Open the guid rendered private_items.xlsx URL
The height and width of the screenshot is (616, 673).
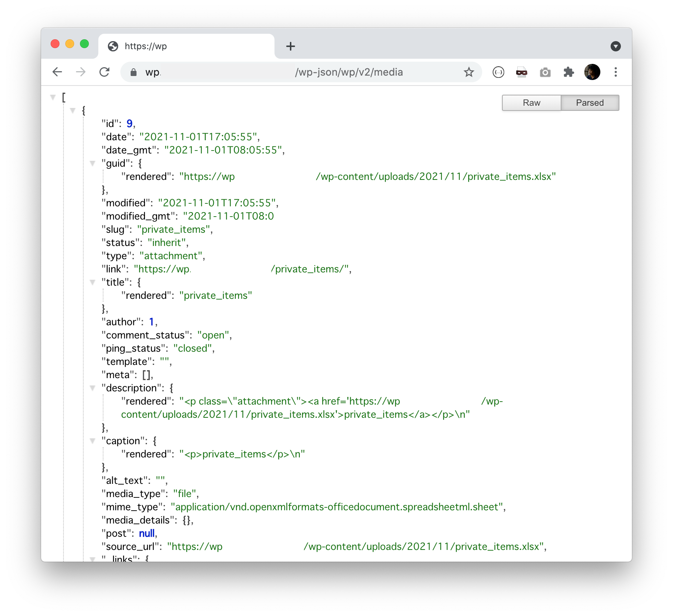coord(368,177)
